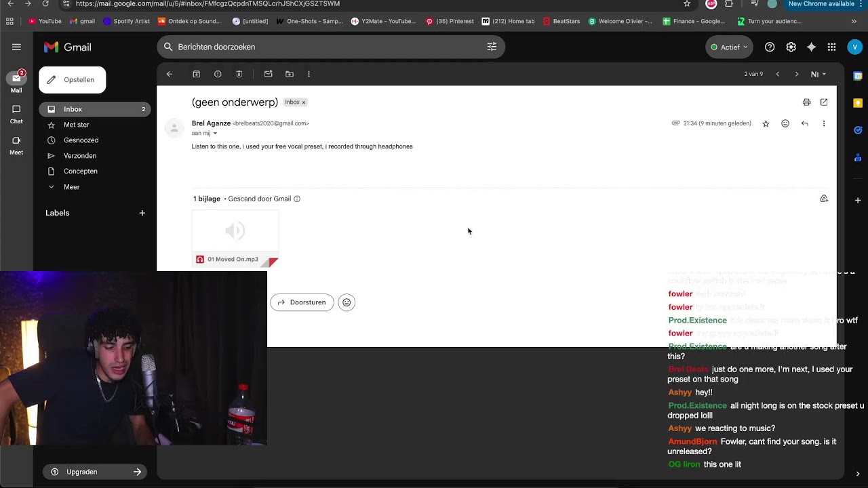Open Google Contacts side panel

coord(858,157)
